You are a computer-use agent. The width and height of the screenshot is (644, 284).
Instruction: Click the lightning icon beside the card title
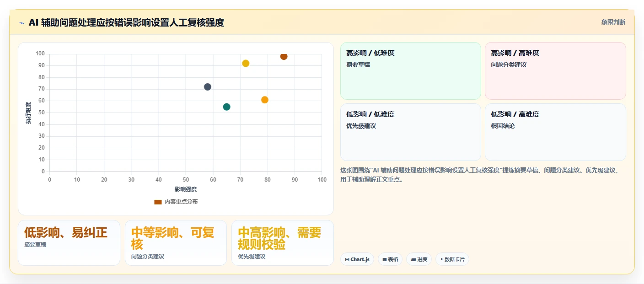(22, 22)
